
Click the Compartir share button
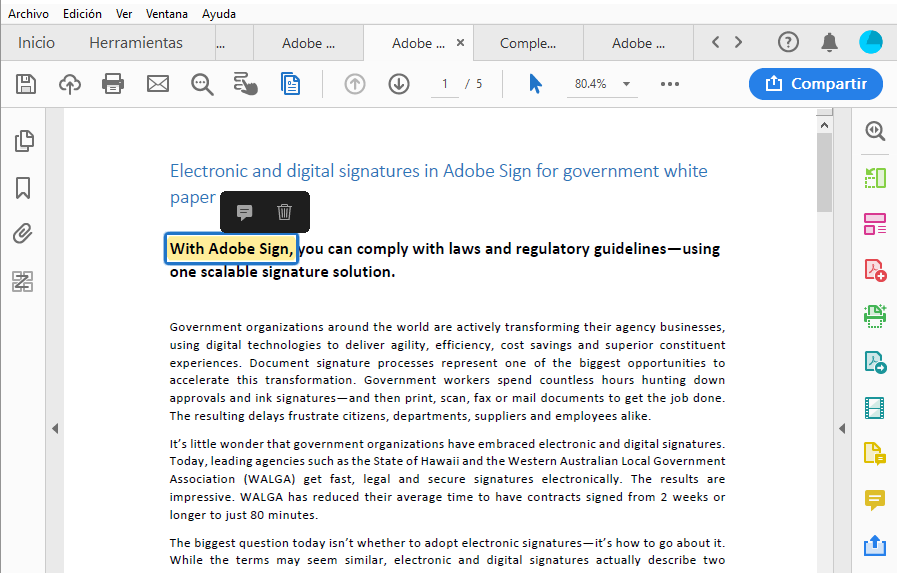[x=816, y=84]
